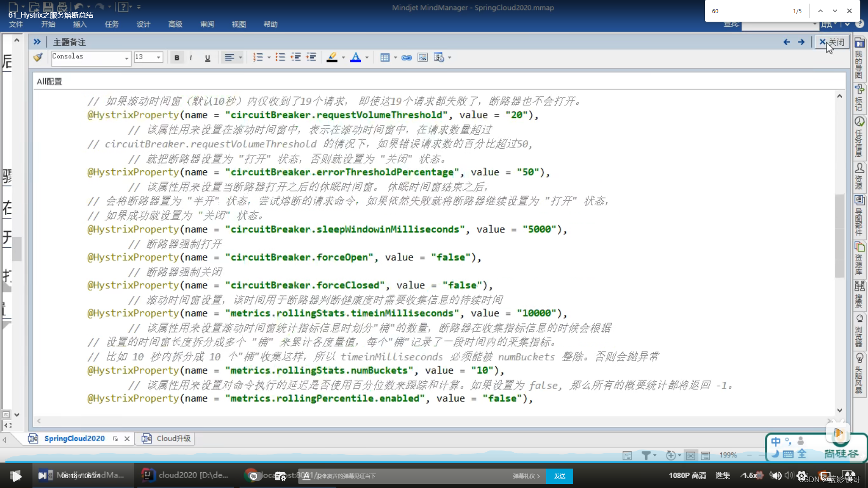
Task: Click the numbered list icon
Action: [x=258, y=57]
